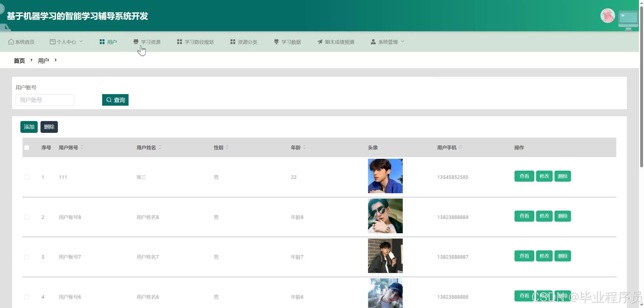Open avatar photo of user 张三
Image resolution: width=644 pixels, height=308 pixels.
point(385,176)
